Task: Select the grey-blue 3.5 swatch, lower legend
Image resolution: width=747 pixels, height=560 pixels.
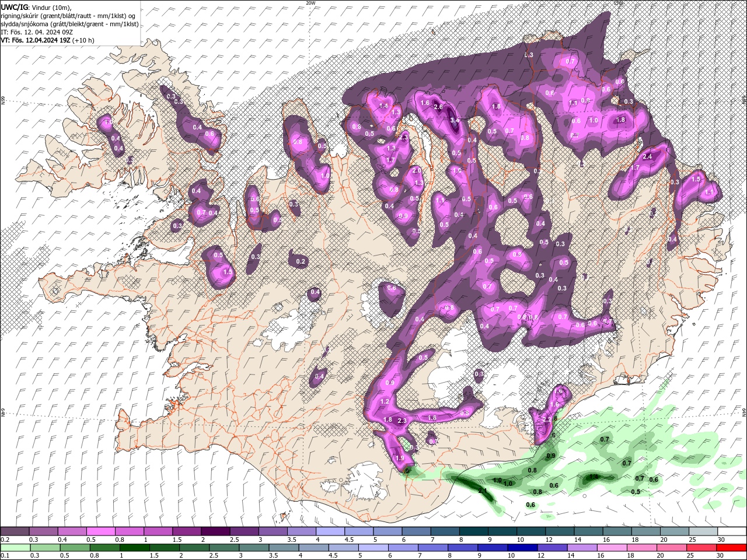Action: [284, 548]
